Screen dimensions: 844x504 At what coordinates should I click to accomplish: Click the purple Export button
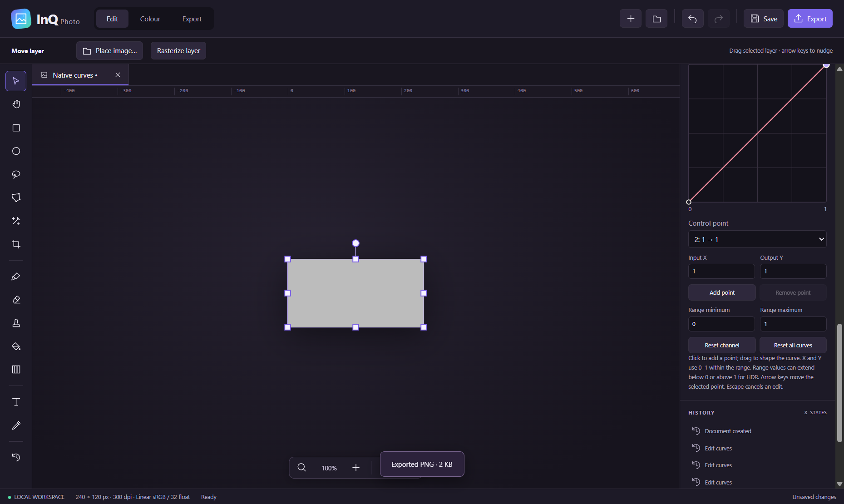(x=810, y=19)
